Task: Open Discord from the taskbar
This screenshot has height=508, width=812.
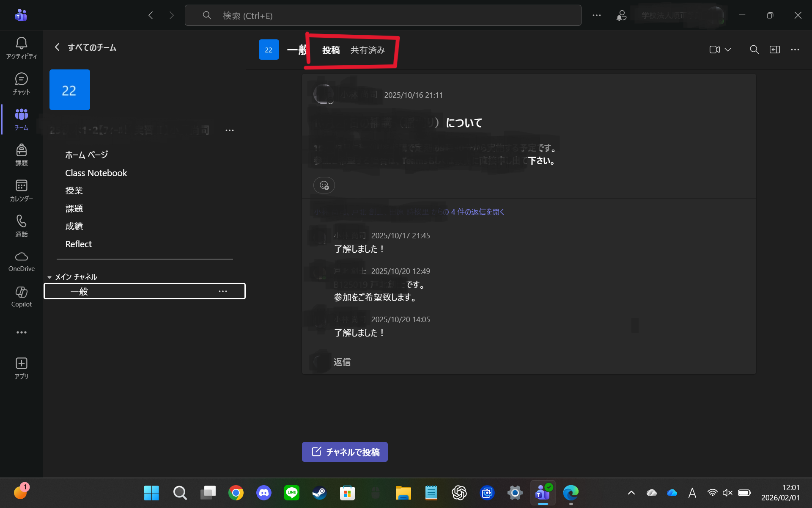Action: [x=264, y=493]
